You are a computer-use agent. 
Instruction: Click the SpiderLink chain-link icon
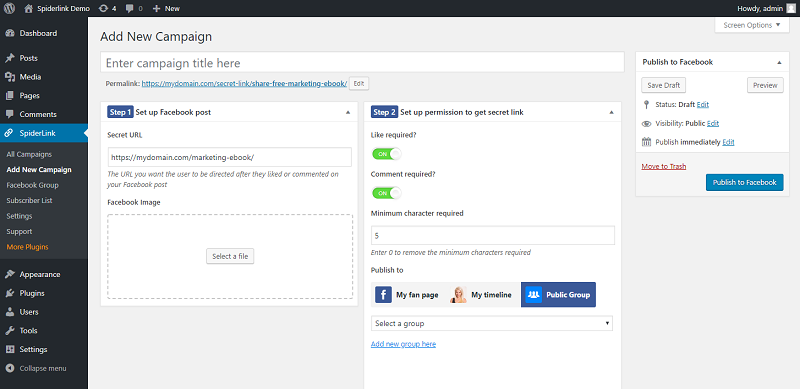coord(10,133)
